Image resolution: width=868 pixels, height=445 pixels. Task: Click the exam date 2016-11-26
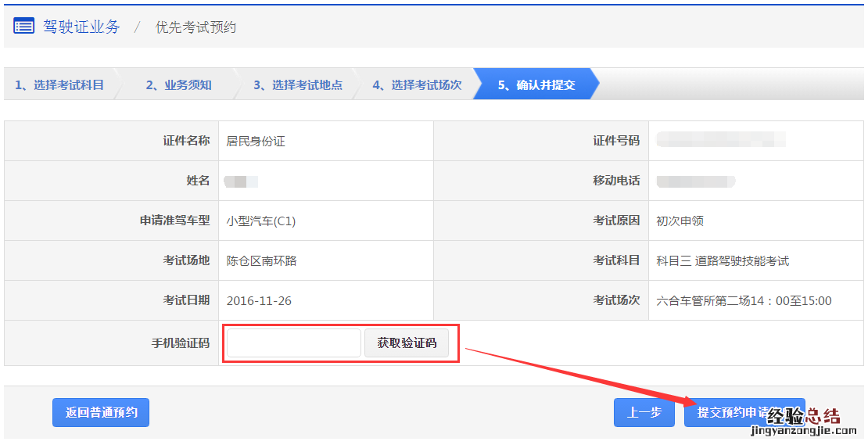pos(259,301)
